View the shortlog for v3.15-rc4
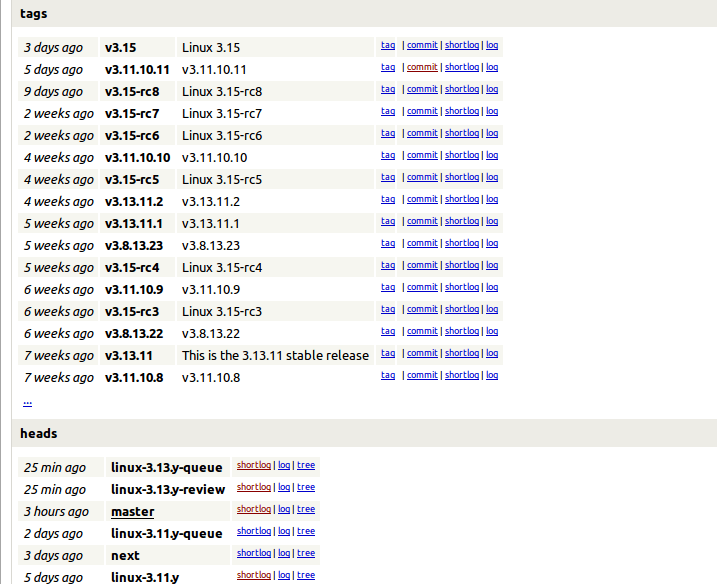 [x=462, y=265]
